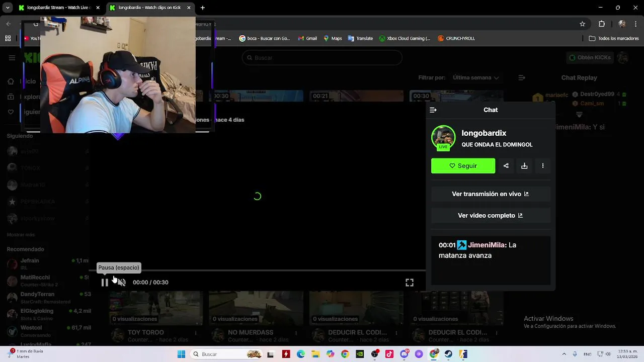
Task: Open ElGlogloking recommended channel
Action: point(48,314)
